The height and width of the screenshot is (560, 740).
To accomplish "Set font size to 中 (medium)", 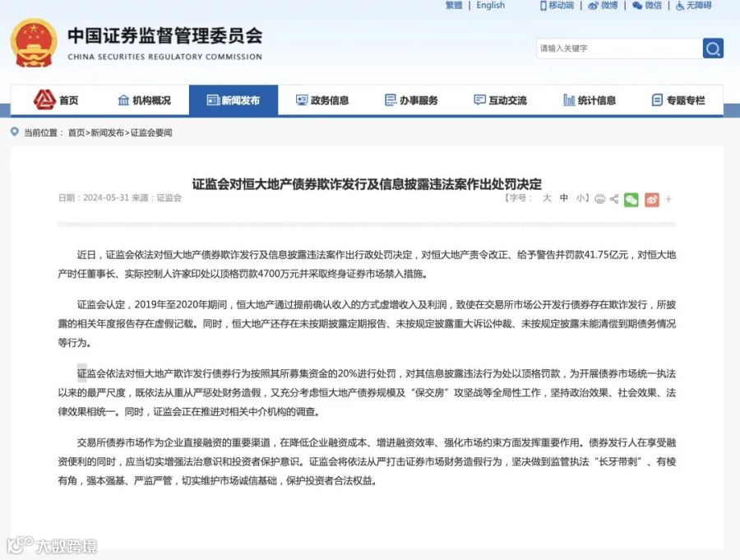I will (x=564, y=198).
